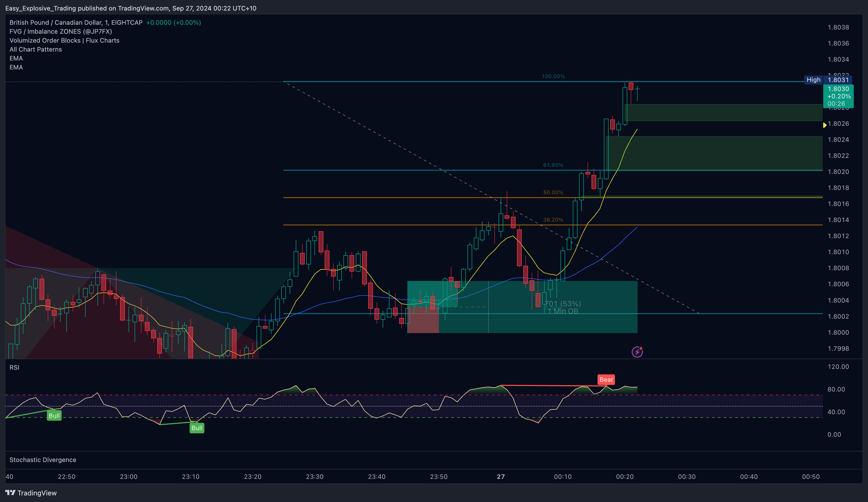Viewport: 868px width, 502px height.
Task: Select the first EMA legend entry
Action: coord(16,58)
